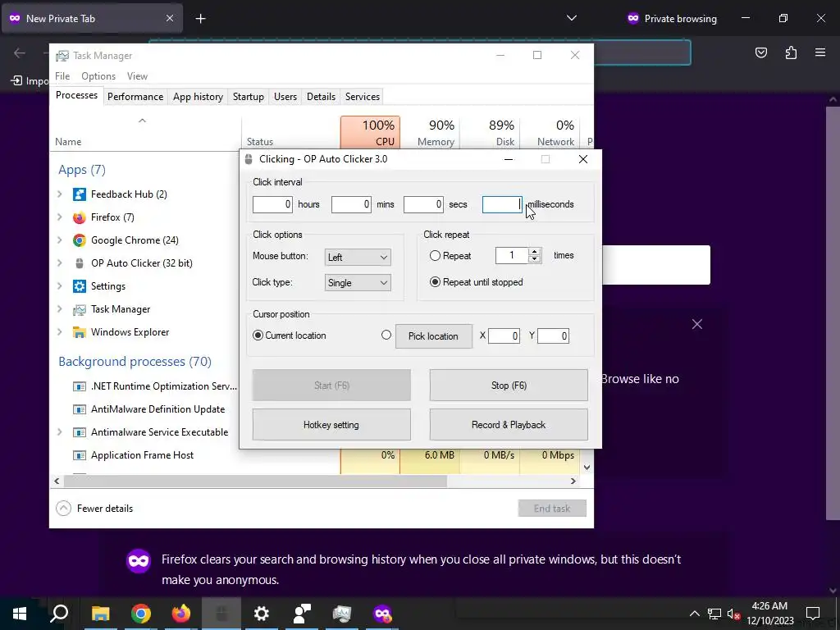
Task: Open the Firefox hamburger application menu
Action: [820, 52]
